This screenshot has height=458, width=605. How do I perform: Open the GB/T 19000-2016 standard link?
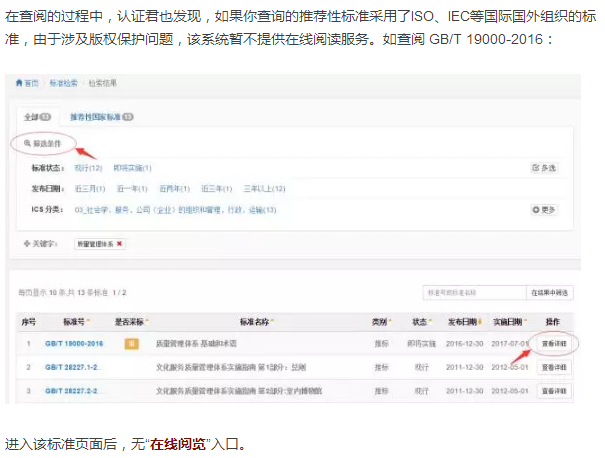(74, 343)
